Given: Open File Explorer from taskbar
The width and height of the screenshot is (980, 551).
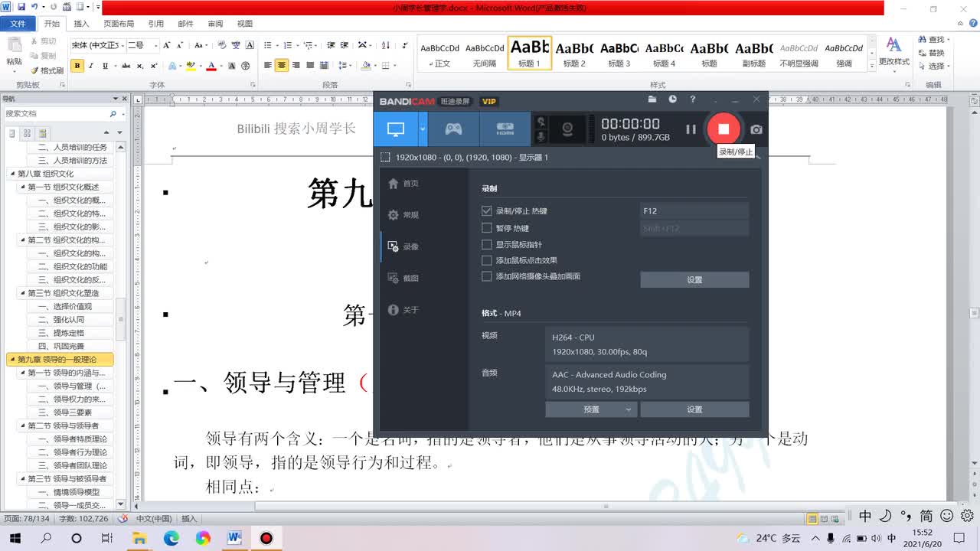Looking at the screenshot, I should (x=139, y=539).
